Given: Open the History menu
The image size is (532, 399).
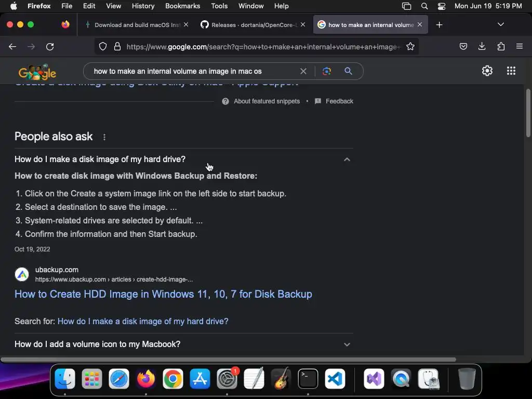Looking at the screenshot, I should pyautogui.click(x=143, y=6).
